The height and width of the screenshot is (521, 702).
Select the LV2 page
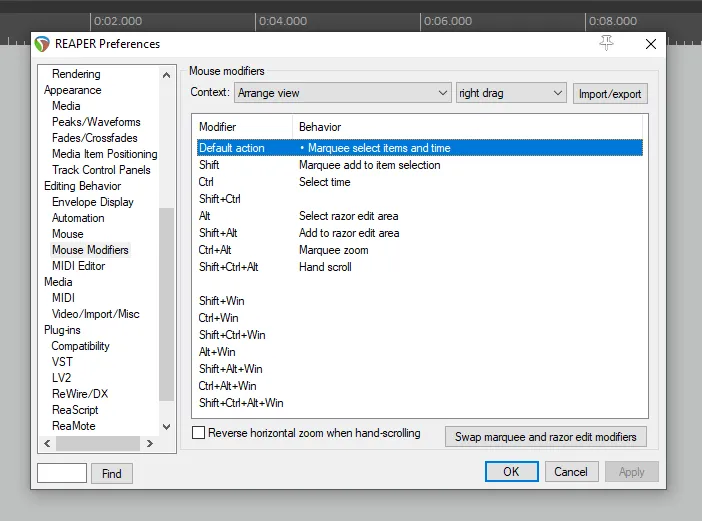(x=61, y=378)
